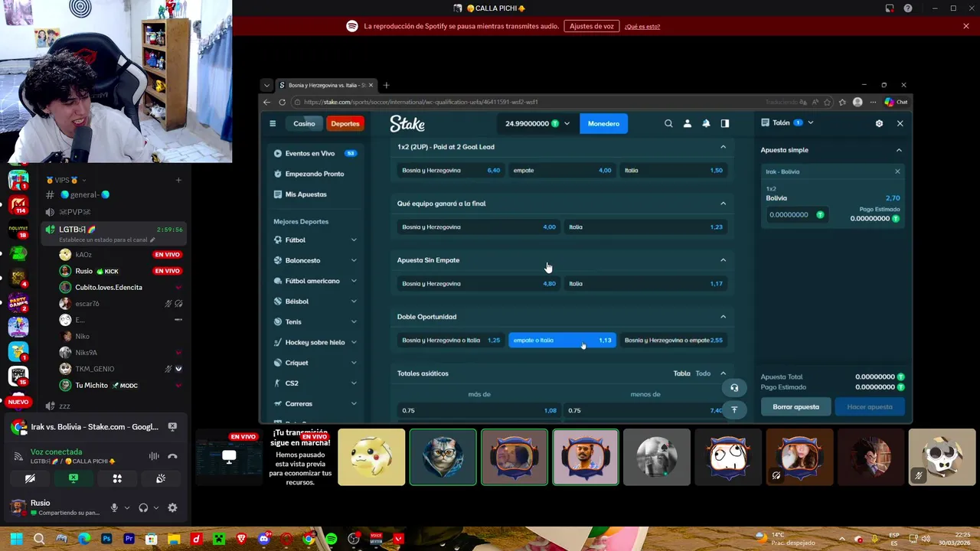Open the Stake user profile icon
This screenshot has height=551, width=980.
tap(687, 123)
